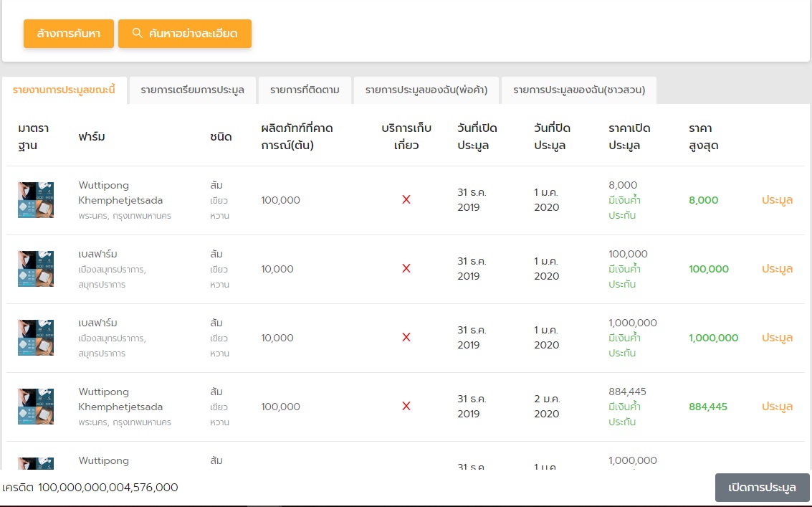Click red X harvest service icon in first row

click(406, 200)
